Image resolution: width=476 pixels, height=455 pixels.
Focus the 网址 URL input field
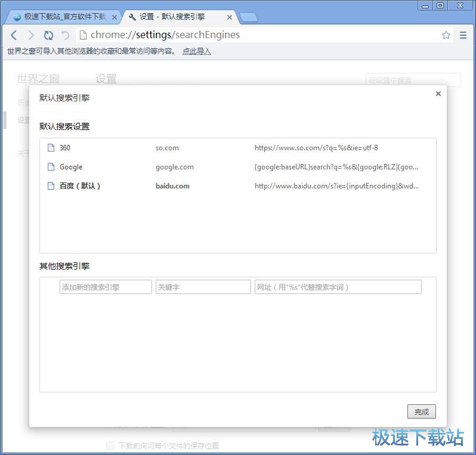[338, 287]
